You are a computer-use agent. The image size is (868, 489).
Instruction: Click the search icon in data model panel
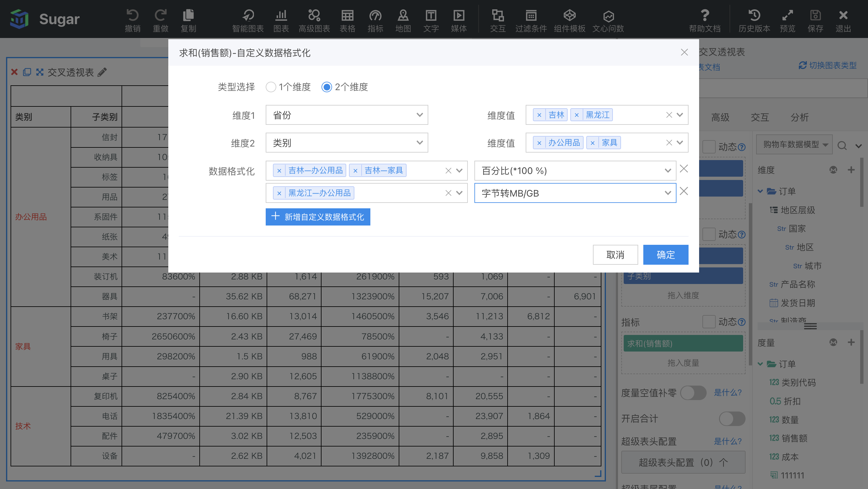pos(842,146)
